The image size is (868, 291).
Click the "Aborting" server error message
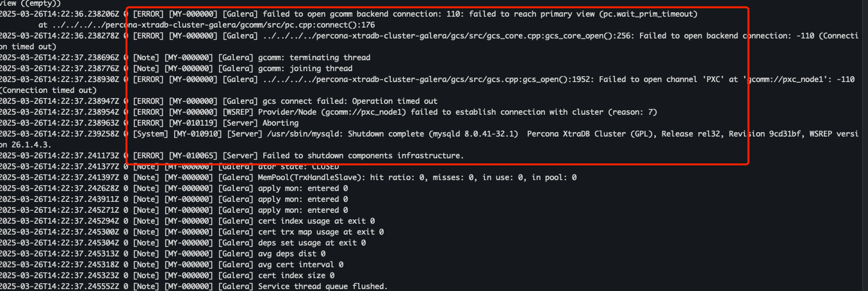tap(281, 123)
